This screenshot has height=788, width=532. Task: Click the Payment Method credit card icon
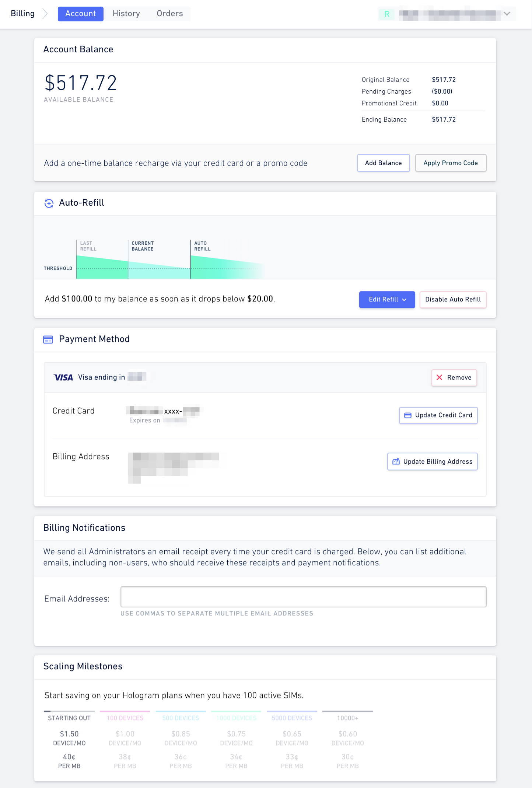coord(48,339)
